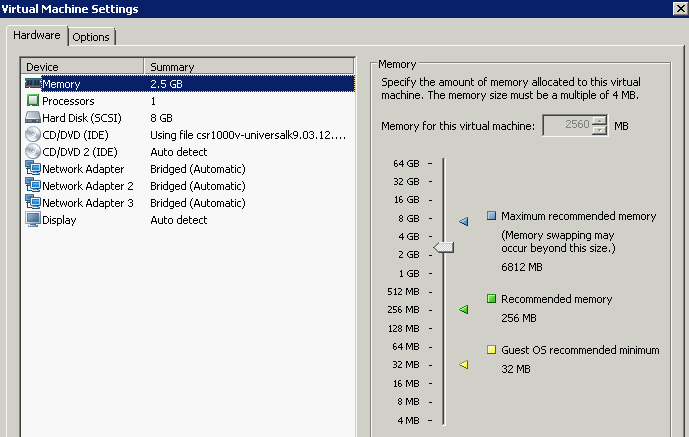Click the yellow guest OS minimum arrow

tap(464, 365)
